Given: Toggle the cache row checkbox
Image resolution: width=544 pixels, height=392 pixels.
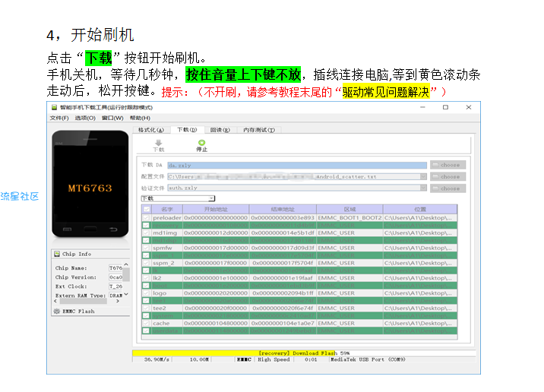Looking at the screenshot, I should [x=147, y=324].
